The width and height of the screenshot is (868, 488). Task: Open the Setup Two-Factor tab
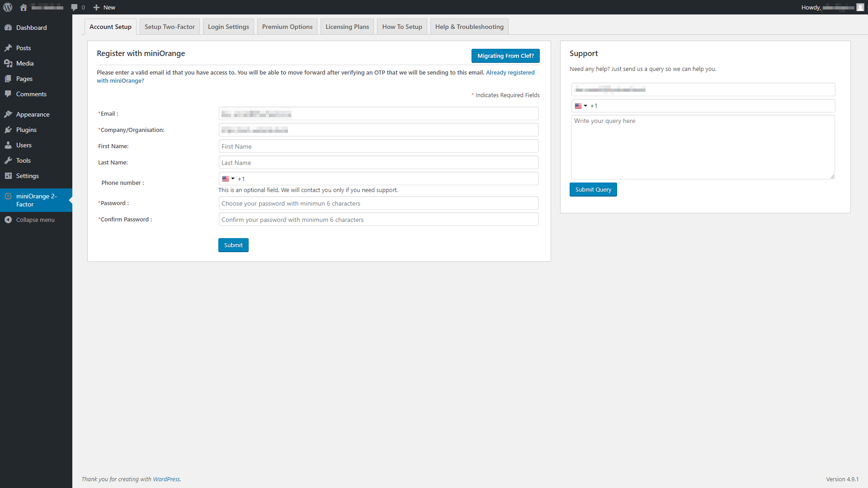(170, 27)
